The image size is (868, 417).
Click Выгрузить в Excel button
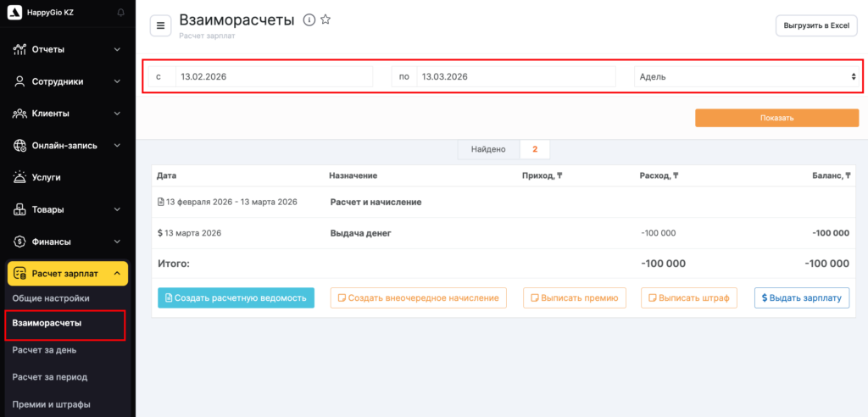tap(815, 25)
